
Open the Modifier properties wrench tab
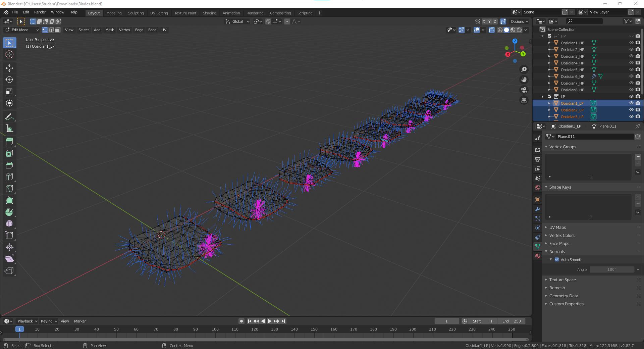538,209
